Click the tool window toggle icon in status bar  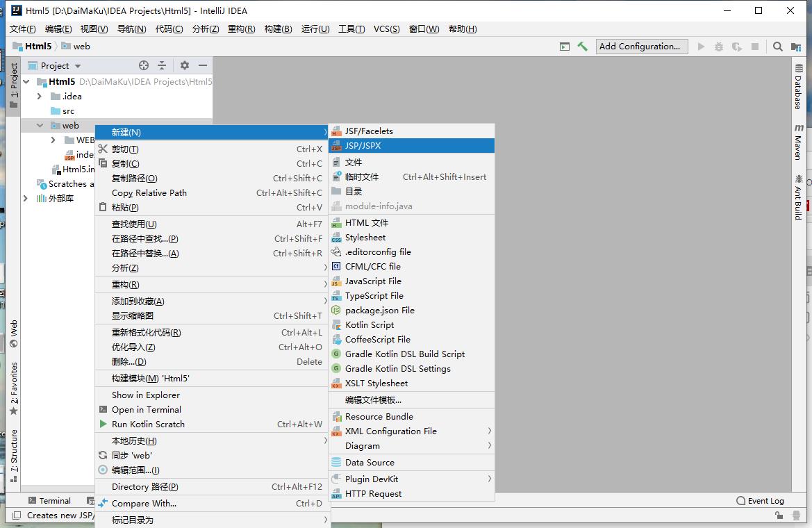(x=17, y=515)
